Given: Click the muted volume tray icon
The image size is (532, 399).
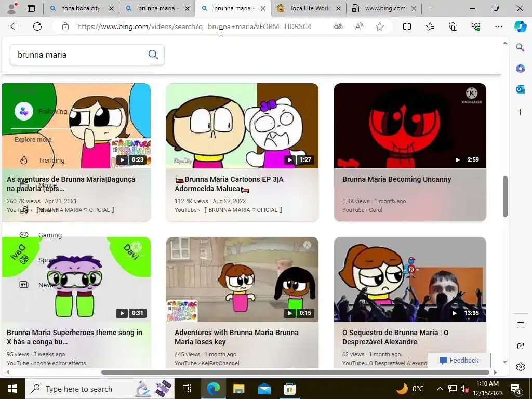Looking at the screenshot, I should tap(465, 389).
